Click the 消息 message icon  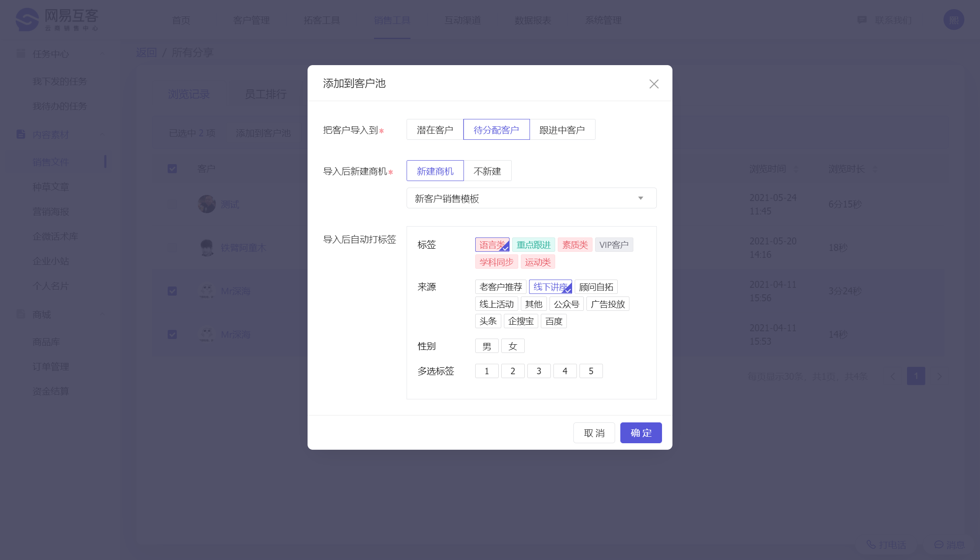pyautogui.click(x=939, y=544)
